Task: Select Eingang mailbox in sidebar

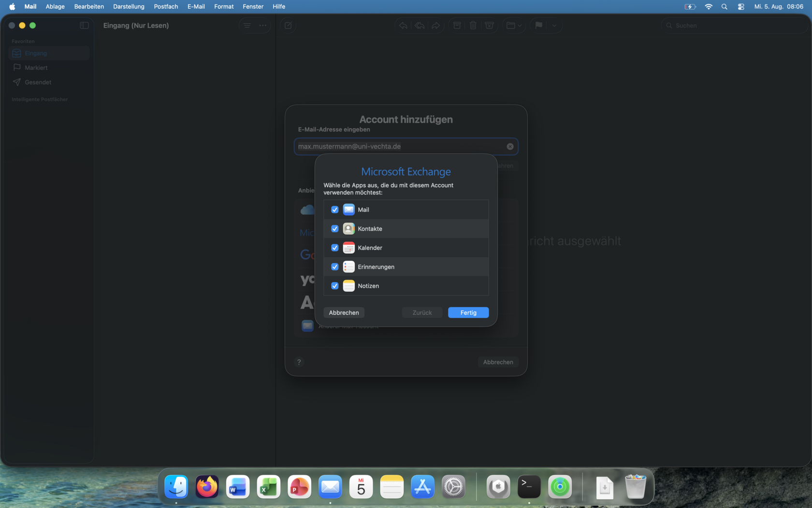Action: [x=49, y=53]
